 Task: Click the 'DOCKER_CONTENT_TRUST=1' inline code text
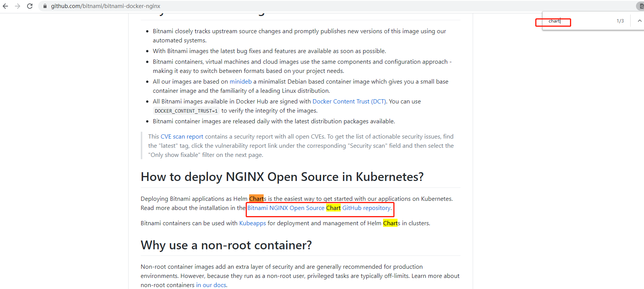(x=186, y=111)
